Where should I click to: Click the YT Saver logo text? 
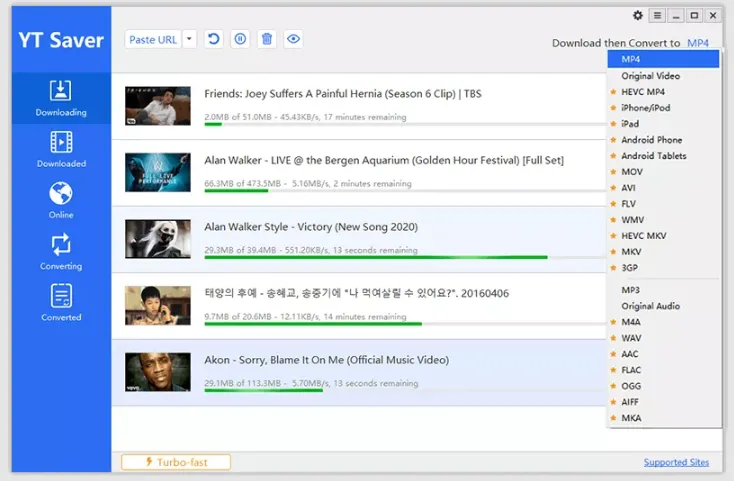click(61, 40)
